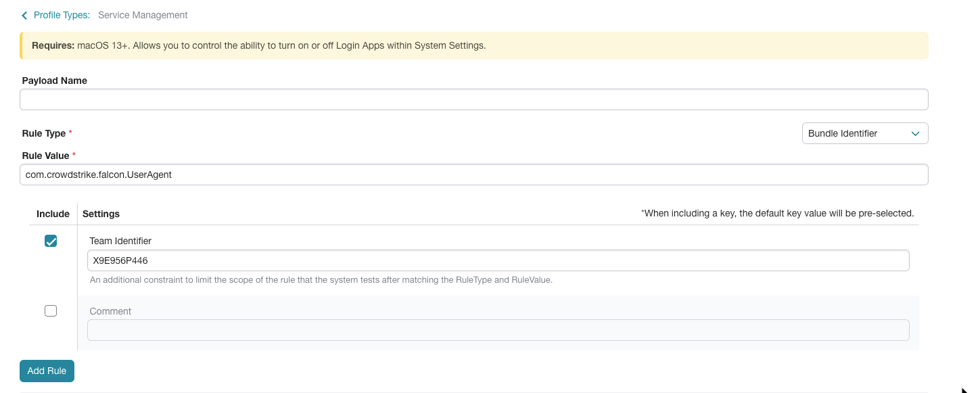Enable the Comment include checkbox
Screen dimensions: 980x393
tap(51, 310)
